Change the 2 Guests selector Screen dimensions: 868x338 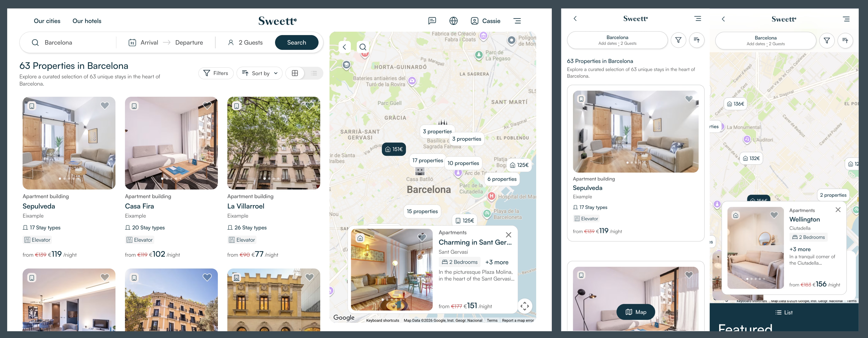tap(245, 42)
